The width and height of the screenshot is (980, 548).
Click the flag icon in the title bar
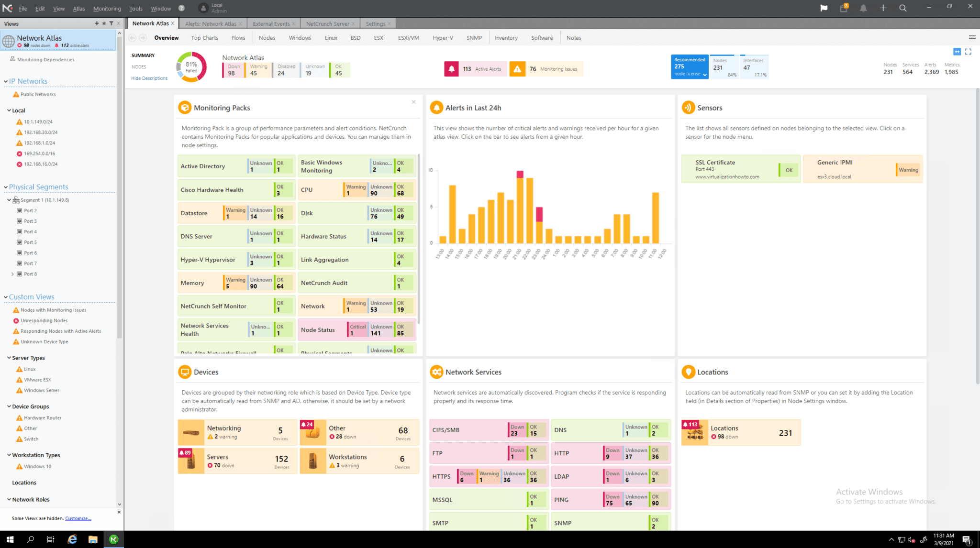824,8
